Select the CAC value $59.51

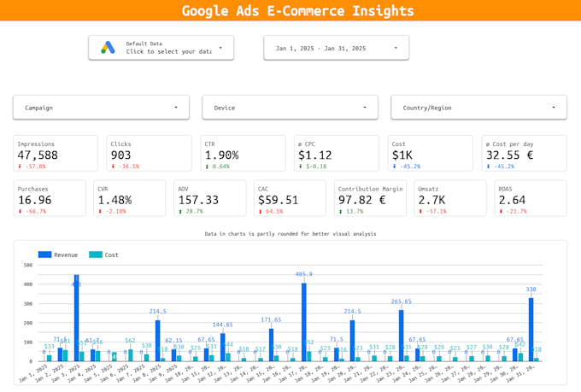tap(278, 200)
